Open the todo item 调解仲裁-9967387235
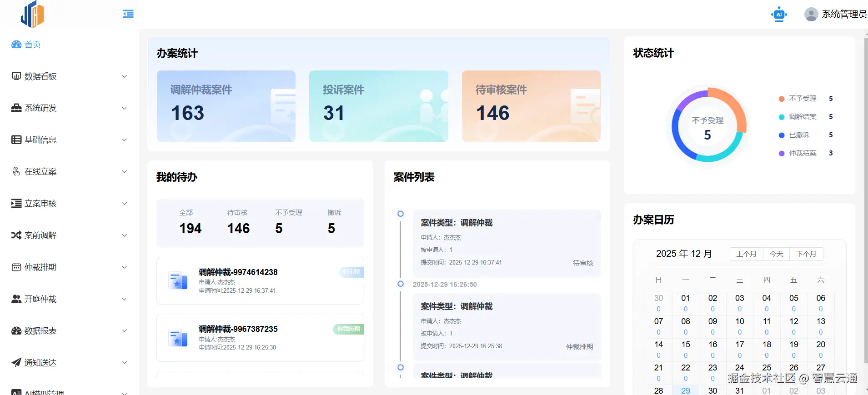Viewport: 868px width, 395px height. pos(260,338)
